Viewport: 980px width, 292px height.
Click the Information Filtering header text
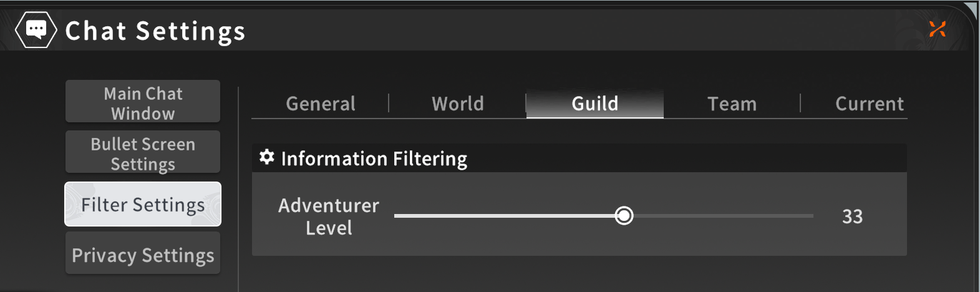coord(374,158)
